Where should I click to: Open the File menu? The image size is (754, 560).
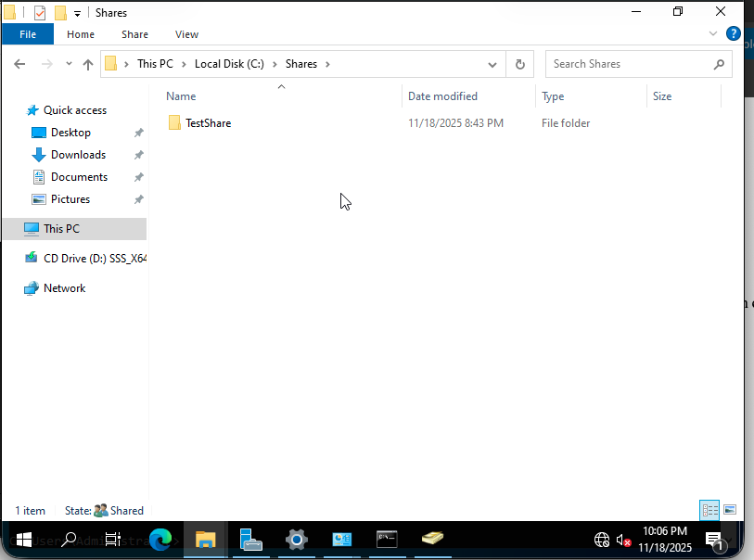28,33
